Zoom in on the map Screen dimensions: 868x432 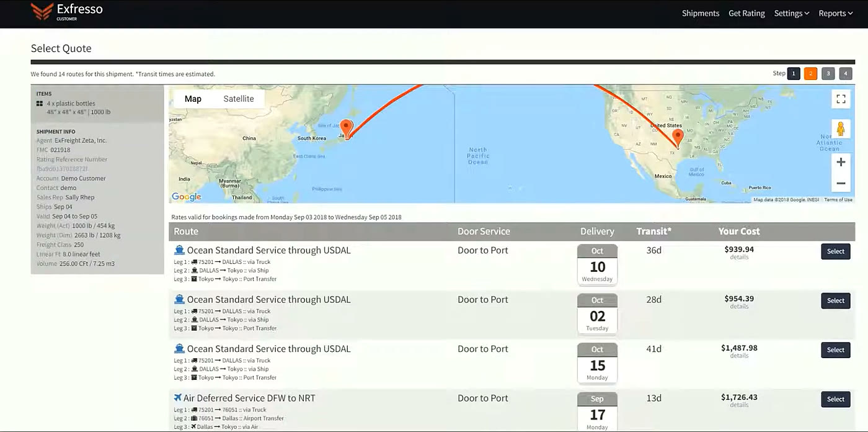coord(841,162)
